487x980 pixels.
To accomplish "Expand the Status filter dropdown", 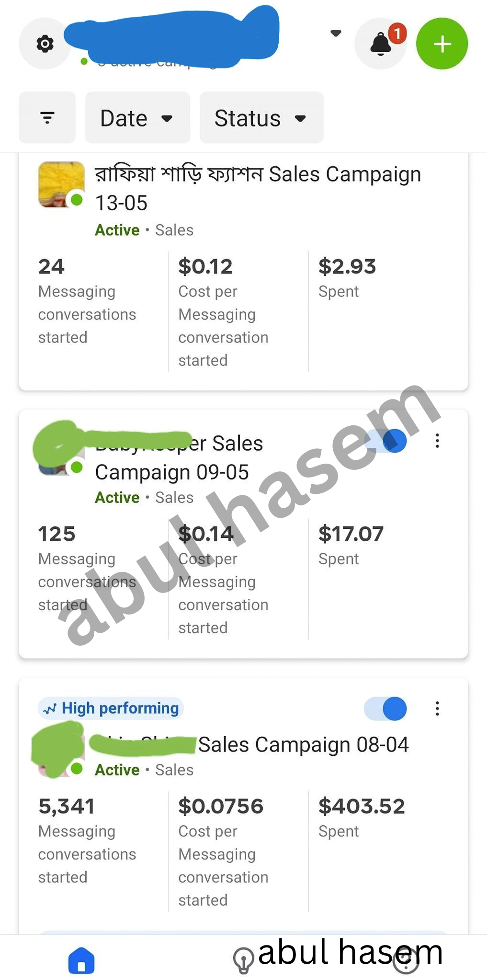I will (261, 117).
